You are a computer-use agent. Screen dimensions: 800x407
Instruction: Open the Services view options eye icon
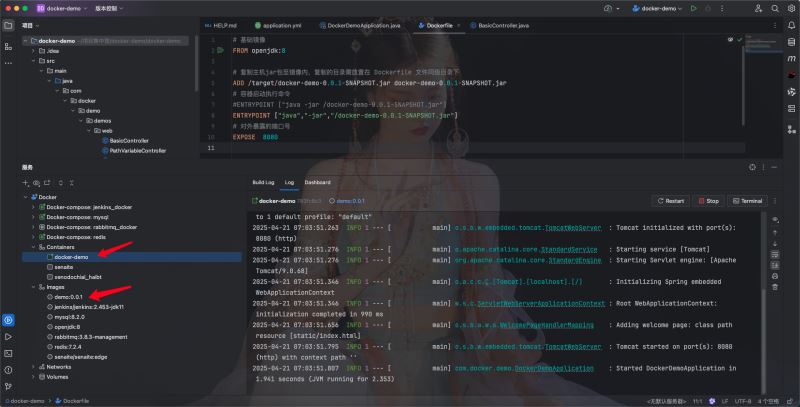[x=37, y=183]
